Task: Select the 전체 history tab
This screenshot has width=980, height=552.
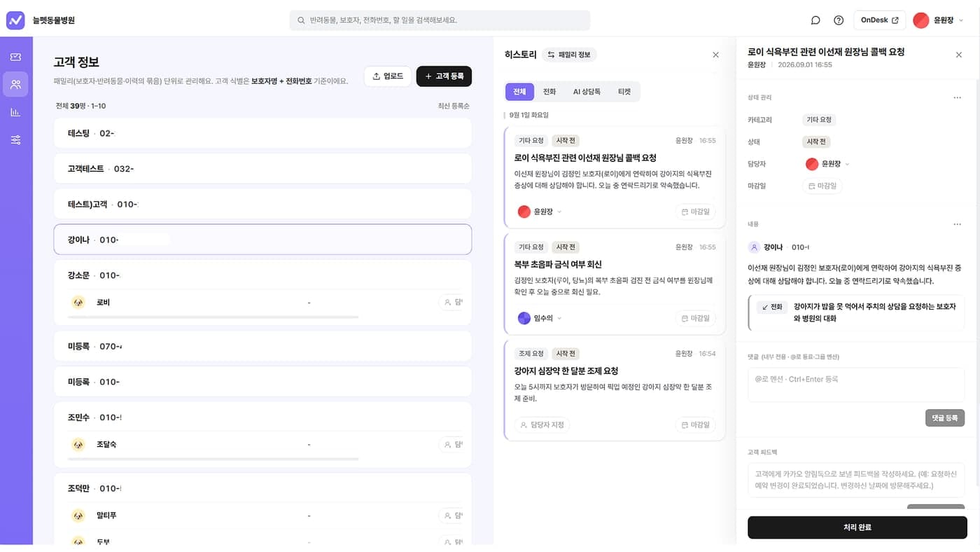Action: pos(519,92)
